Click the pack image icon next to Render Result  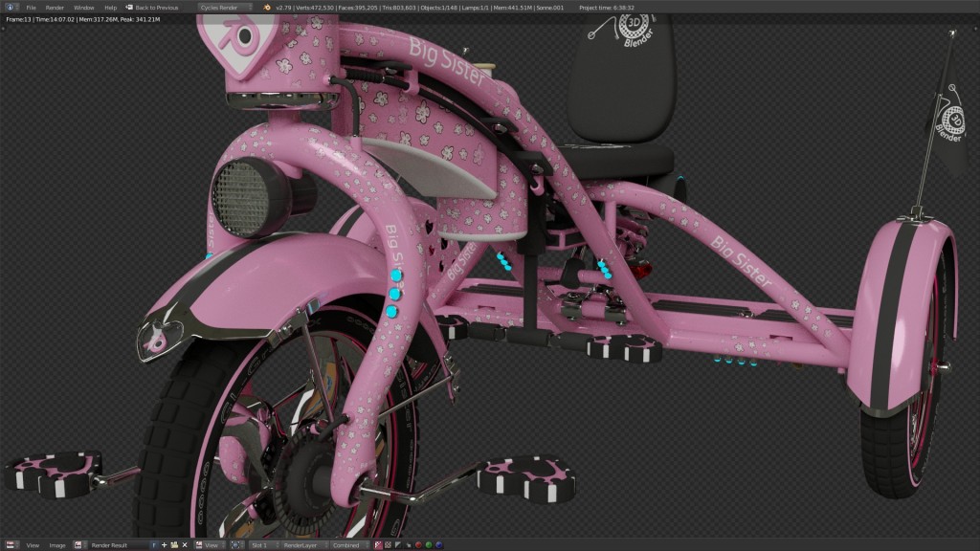[x=173, y=543]
